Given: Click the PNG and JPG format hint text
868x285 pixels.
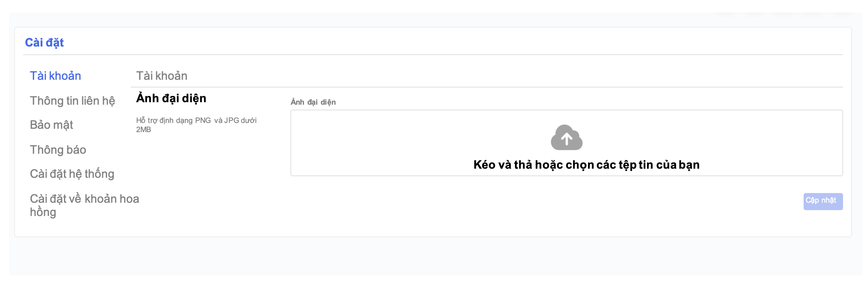Looking at the screenshot, I should 196,125.
